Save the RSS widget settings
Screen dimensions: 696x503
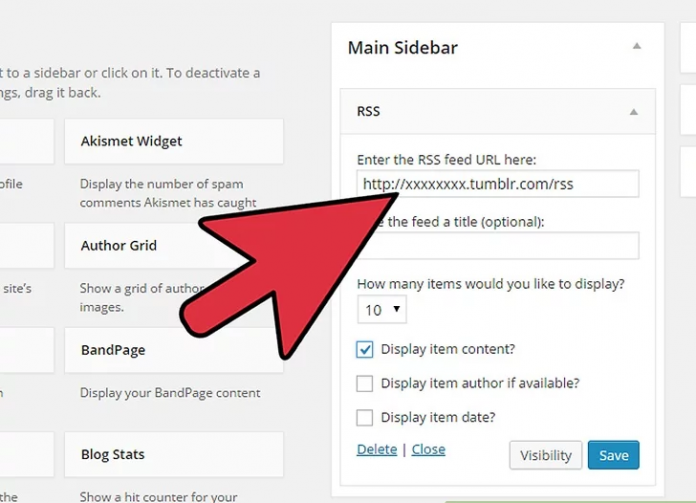pos(613,455)
